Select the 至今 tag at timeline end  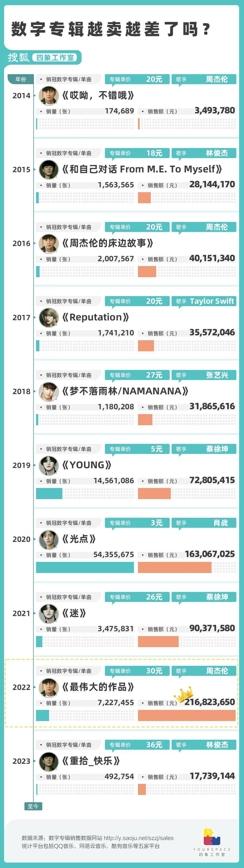coord(33,806)
